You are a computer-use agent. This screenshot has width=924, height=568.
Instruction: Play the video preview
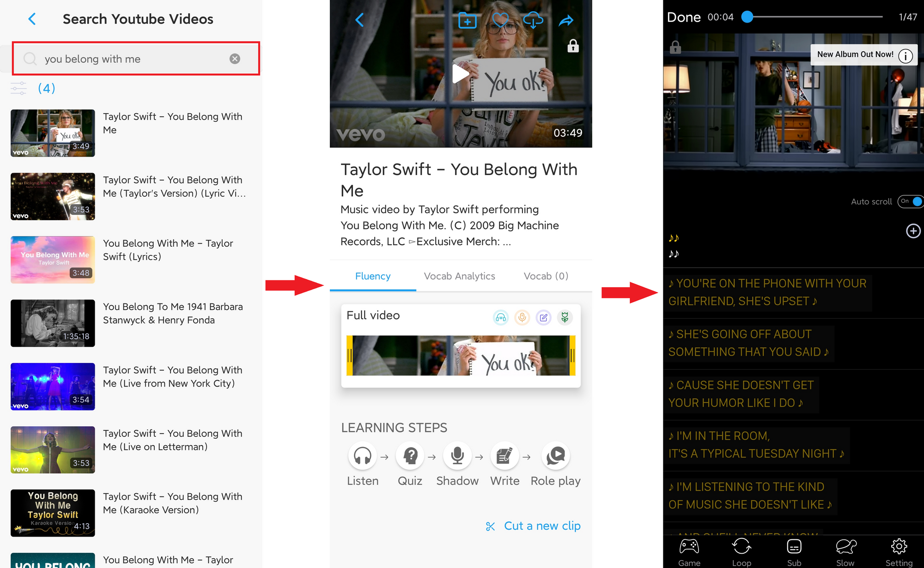coord(460,74)
